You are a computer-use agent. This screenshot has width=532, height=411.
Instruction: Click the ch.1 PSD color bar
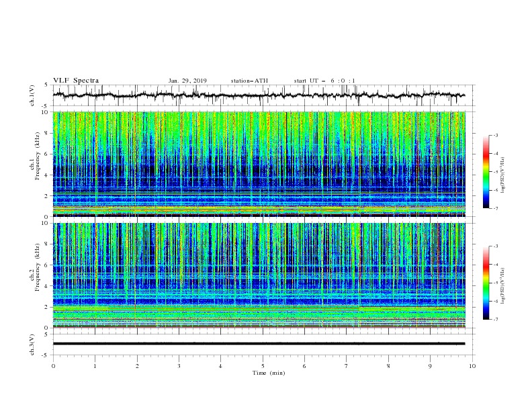(486, 171)
